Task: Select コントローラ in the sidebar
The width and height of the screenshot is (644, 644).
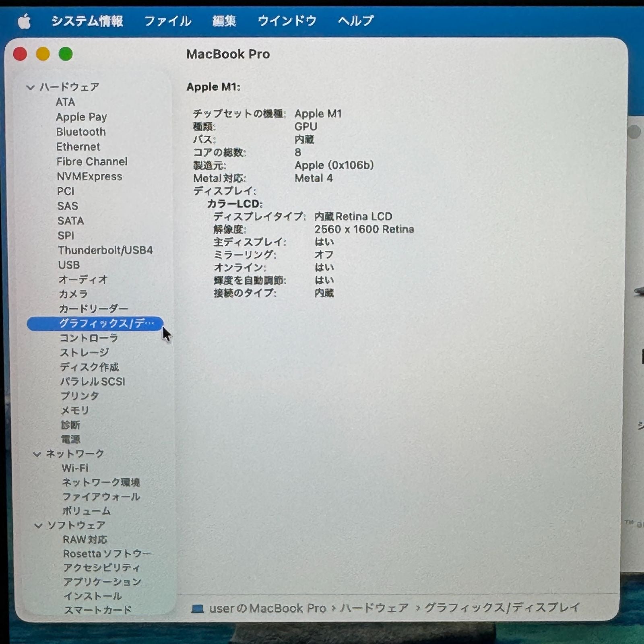Action: [x=89, y=338]
